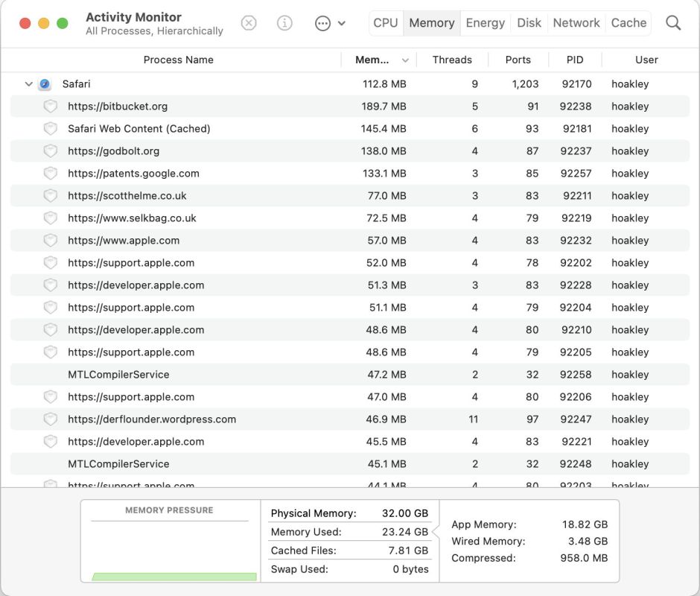Image resolution: width=700 pixels, height=596 pixels.
Task: Switch to the Energy tab
Action: click(x=485, y=23)
